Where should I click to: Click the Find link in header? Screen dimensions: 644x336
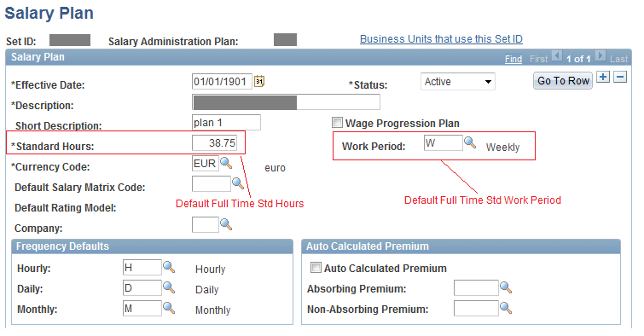(x=513, y=59)
